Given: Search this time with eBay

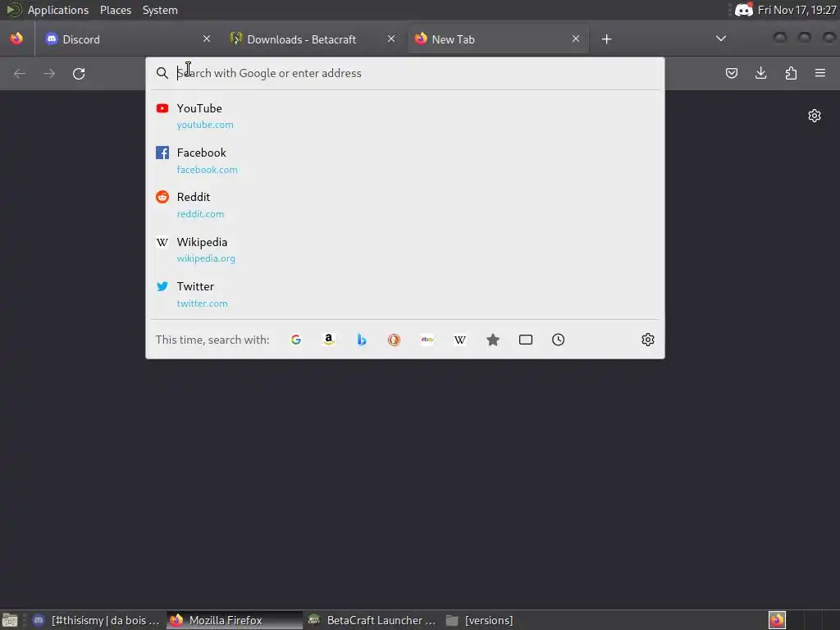Looking at the screenshot, I should pos(427,340).
